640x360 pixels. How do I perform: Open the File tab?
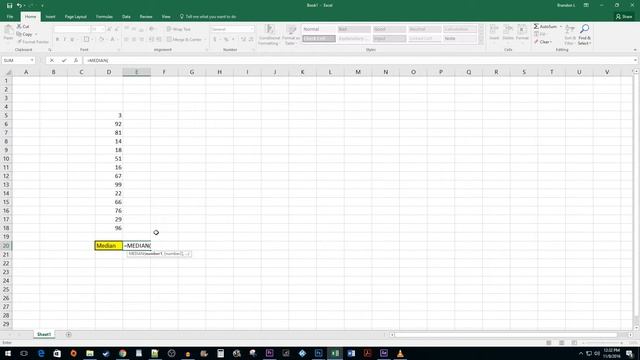[10, 17]
